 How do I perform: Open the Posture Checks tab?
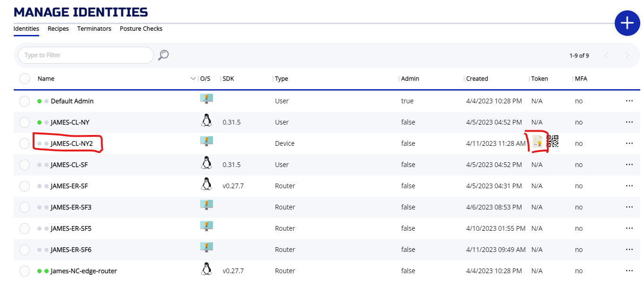click(141, 29)
